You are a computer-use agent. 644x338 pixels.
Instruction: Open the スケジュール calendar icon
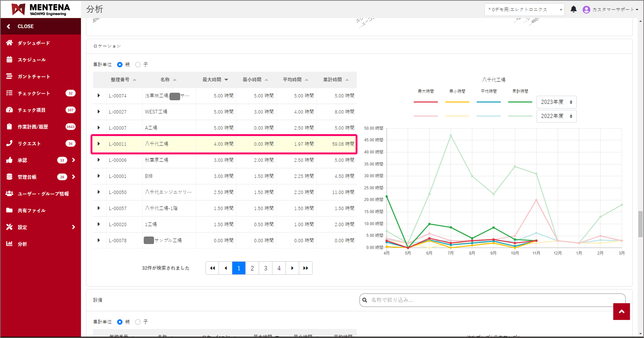pyautogui.click(x=9, y=59)
